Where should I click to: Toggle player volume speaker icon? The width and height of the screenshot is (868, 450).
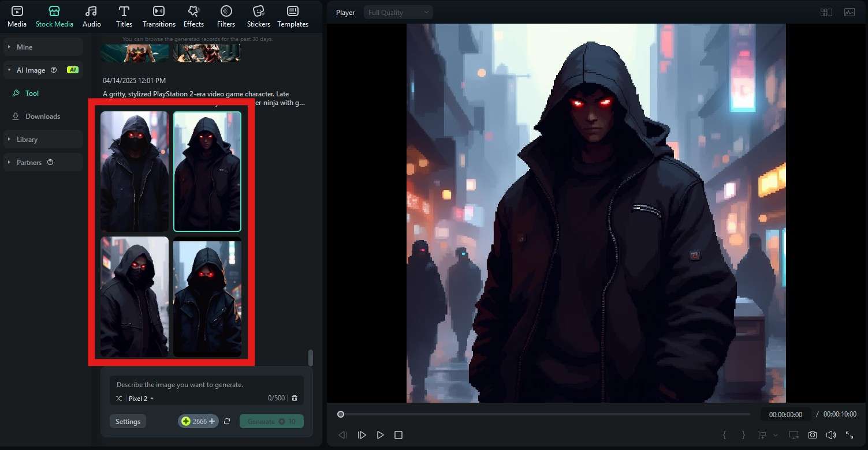[x=831, y=435]
